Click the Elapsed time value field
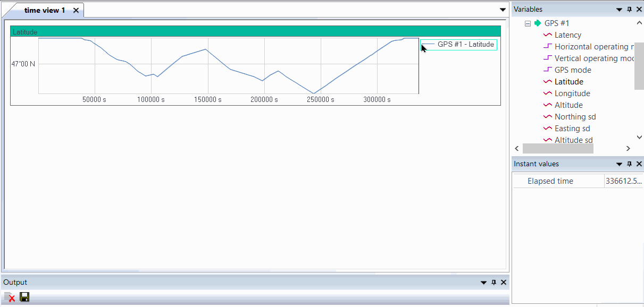This screenshot has height=307, width=644. (x=623, y=181)
